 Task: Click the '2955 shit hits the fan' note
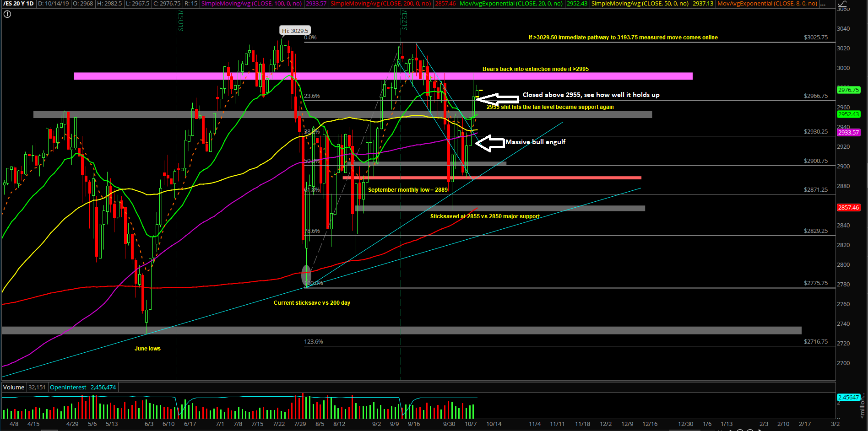[x=550, y=107]
